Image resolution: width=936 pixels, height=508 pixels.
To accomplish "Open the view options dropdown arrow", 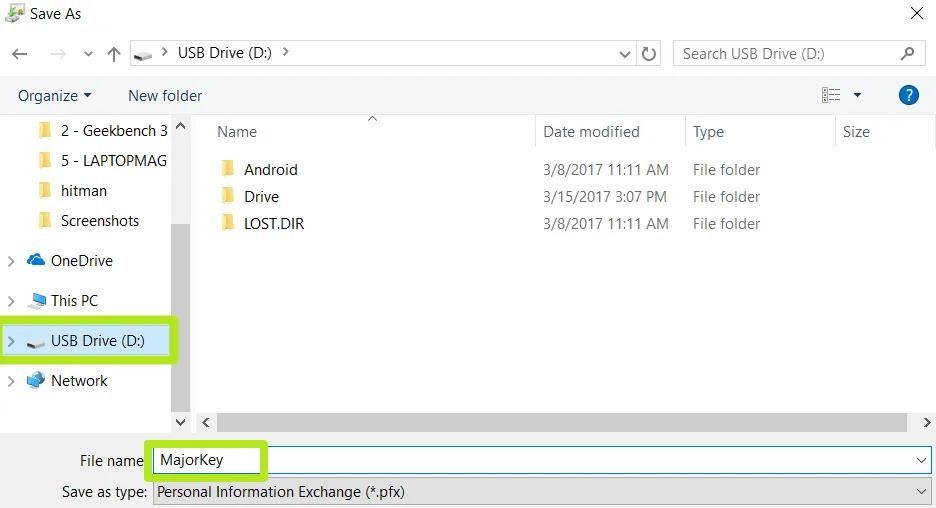I will pos(857,95).
